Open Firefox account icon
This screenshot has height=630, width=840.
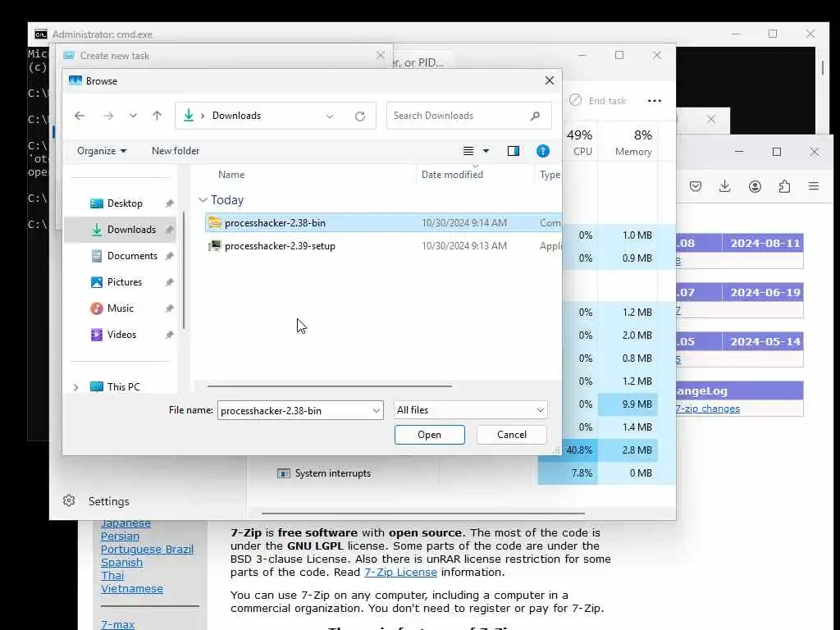pyautogui.click(x=755, y=186)
